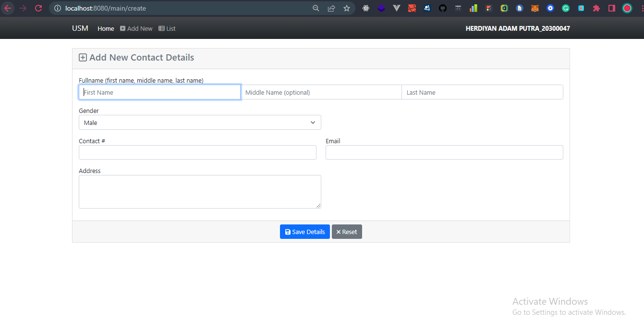Click the browser forward arrow
Viewport: 644px width, 322px height.
(x=23, y=8)
